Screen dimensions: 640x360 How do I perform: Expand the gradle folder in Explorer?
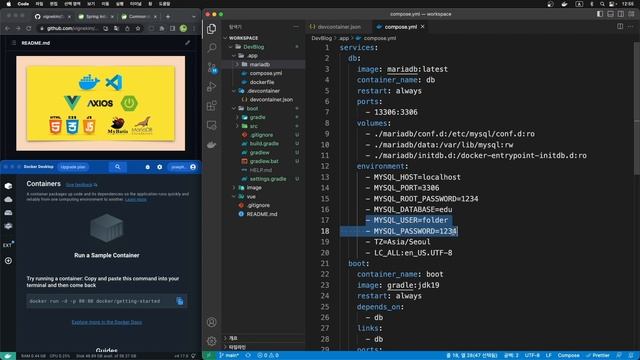(237, 118)
